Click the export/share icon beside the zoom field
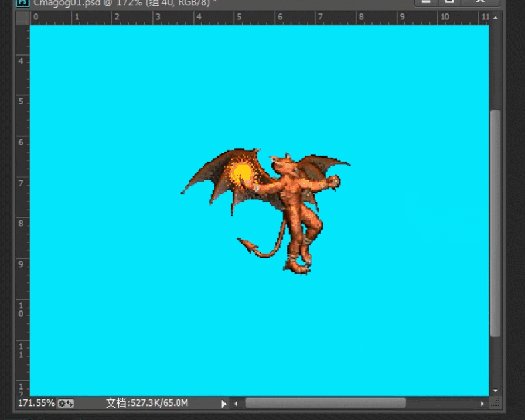 tap(65, 404)
